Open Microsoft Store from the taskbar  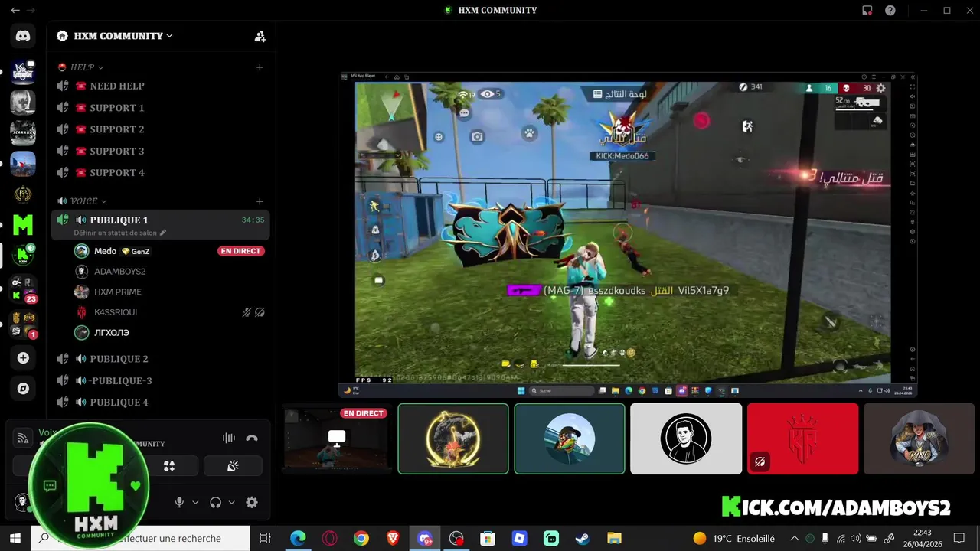click(488, 539)
